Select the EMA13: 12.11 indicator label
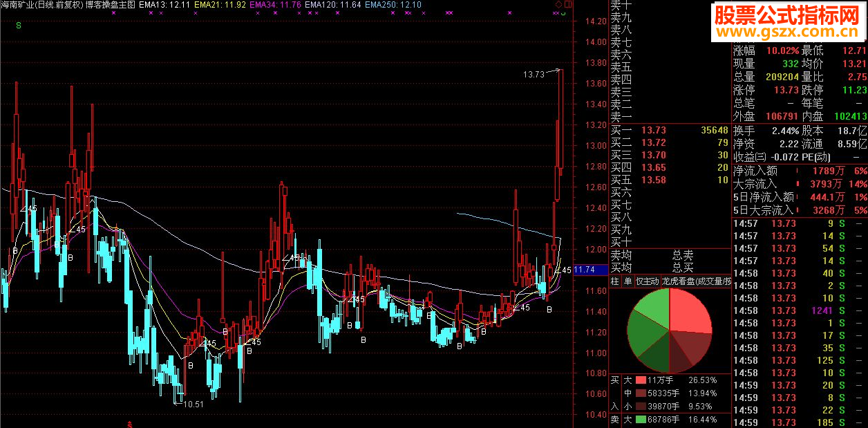Screen dimensions: 868x428 [x=164, y=5]
